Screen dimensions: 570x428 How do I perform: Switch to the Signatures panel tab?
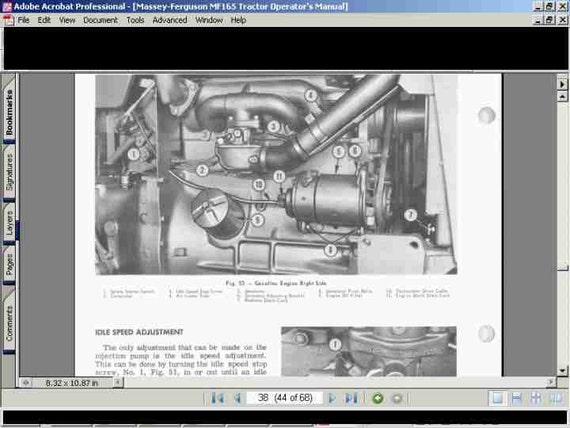pyautogui.click(x=9, y=172)
